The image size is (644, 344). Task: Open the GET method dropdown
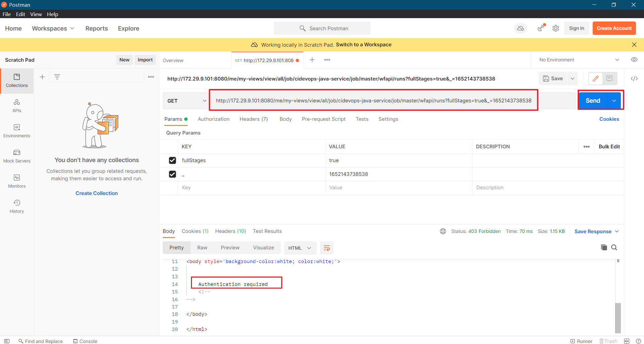(186, 101)
